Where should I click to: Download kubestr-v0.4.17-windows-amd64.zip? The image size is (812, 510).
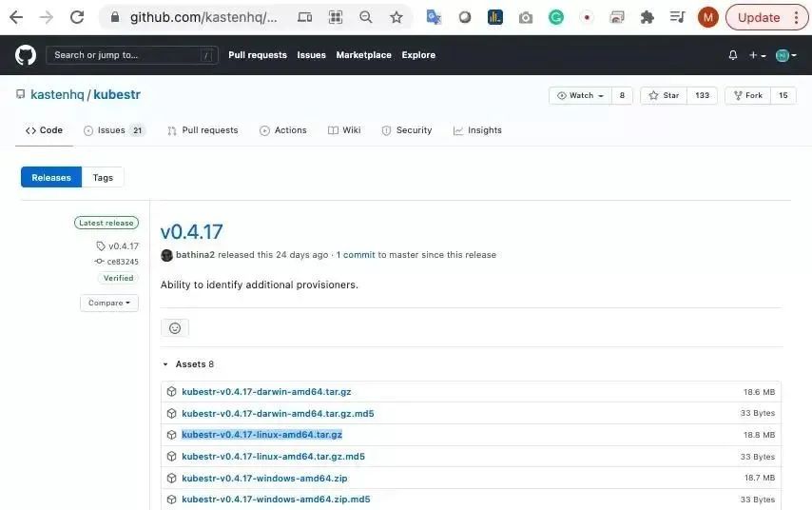pyautogui.click(x=264, y=479)
